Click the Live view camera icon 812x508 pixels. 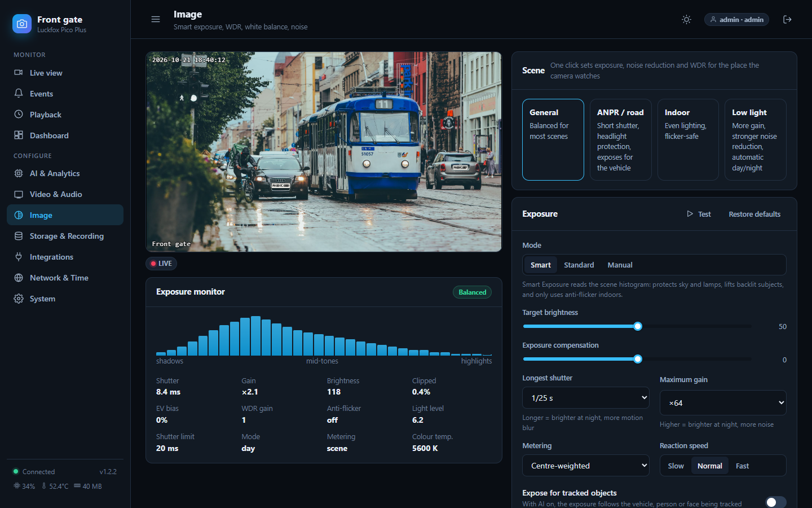tap(19, 73)
